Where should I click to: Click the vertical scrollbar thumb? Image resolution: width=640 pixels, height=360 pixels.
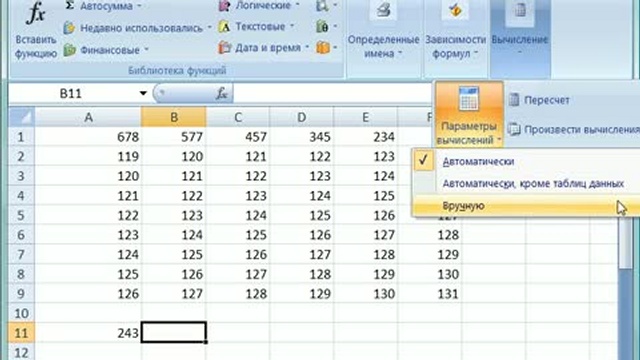[x=625, y=243]
